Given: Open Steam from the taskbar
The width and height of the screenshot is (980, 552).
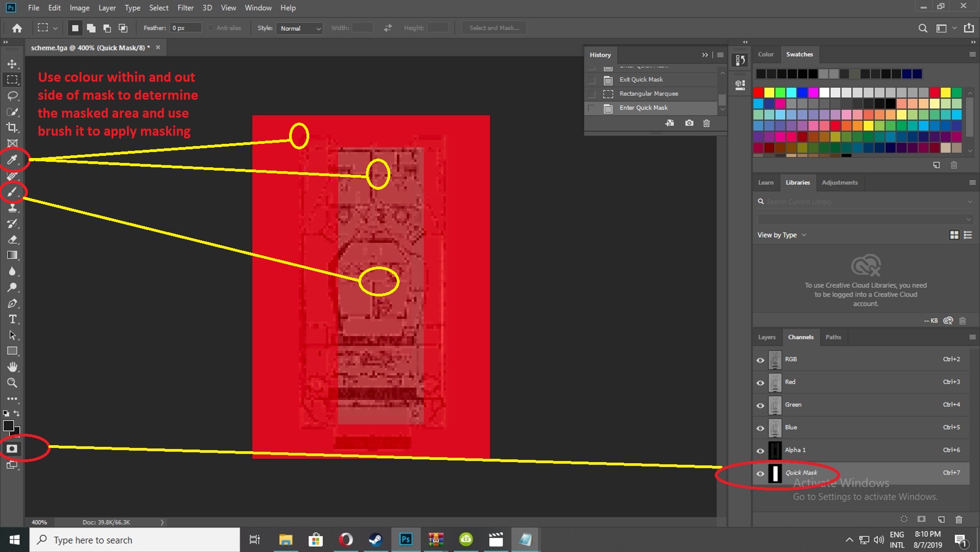Looking at the screenshot, I should tap(376, 540).
